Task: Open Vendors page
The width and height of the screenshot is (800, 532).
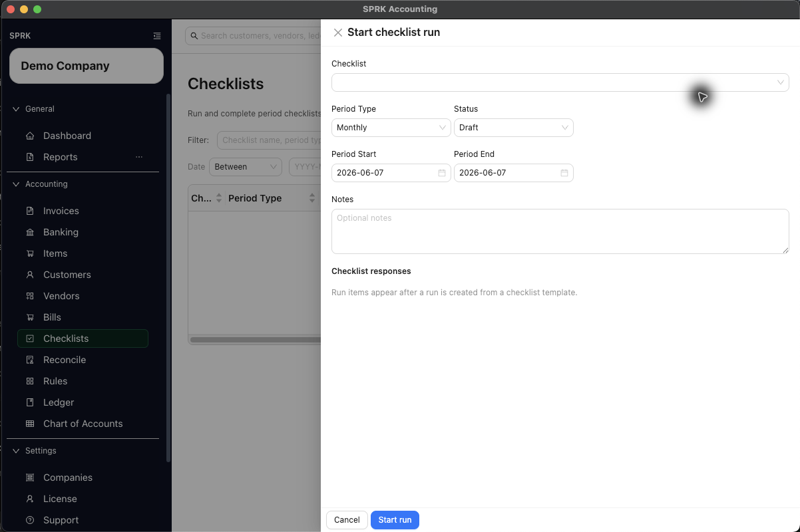Action: click(x=61, y=296)
